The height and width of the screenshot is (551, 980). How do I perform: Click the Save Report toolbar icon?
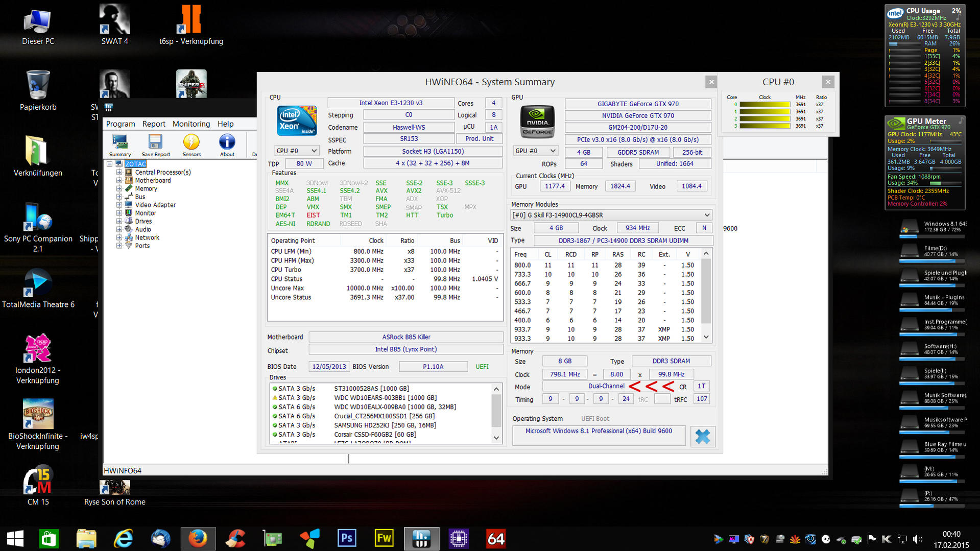click(x=155, y=145)
